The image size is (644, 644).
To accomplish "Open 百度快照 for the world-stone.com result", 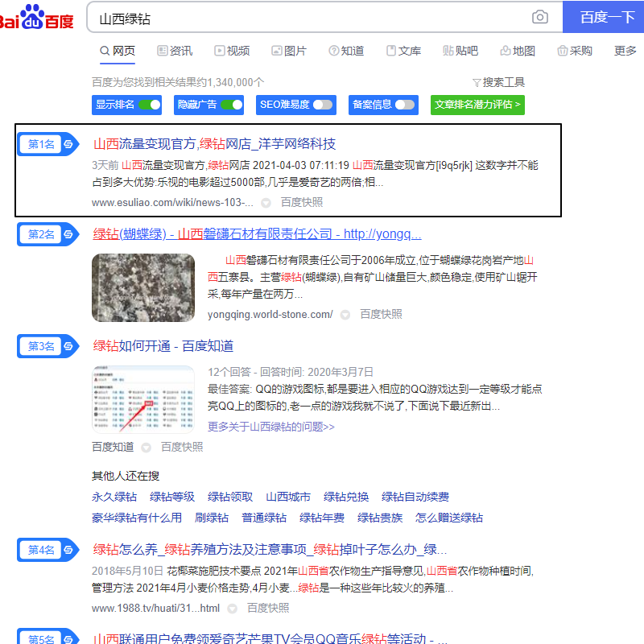I will coord(381,315).
